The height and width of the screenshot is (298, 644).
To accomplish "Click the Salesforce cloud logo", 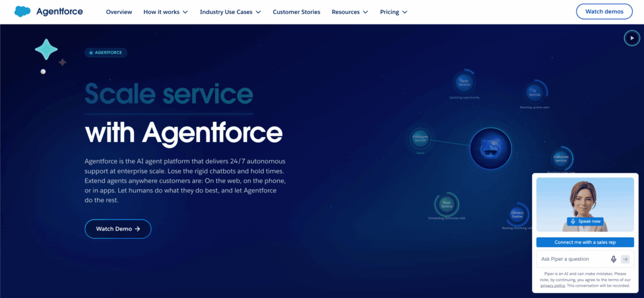I will click(23, 11).
